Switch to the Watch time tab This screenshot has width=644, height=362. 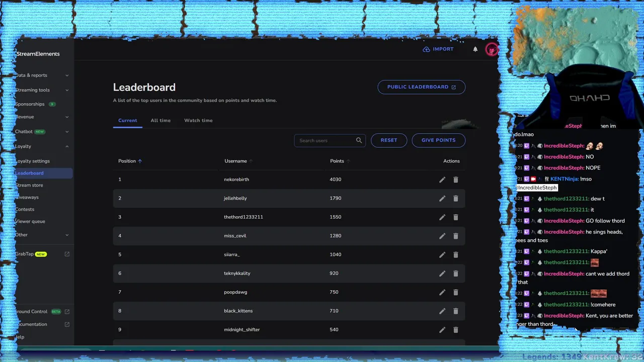point(198,121)
